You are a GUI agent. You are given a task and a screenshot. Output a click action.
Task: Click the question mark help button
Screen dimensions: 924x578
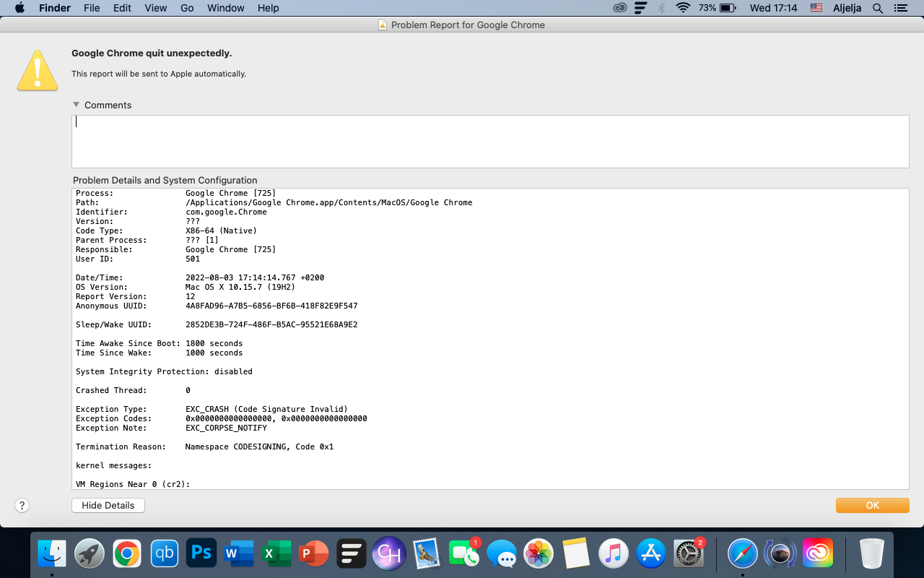tap(22, 506)
